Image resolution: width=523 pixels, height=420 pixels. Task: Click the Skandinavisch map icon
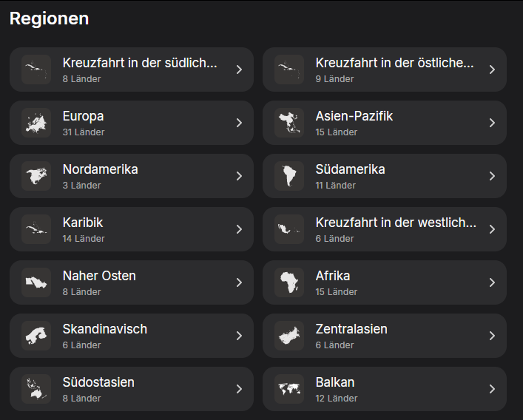tap(36, 336)
